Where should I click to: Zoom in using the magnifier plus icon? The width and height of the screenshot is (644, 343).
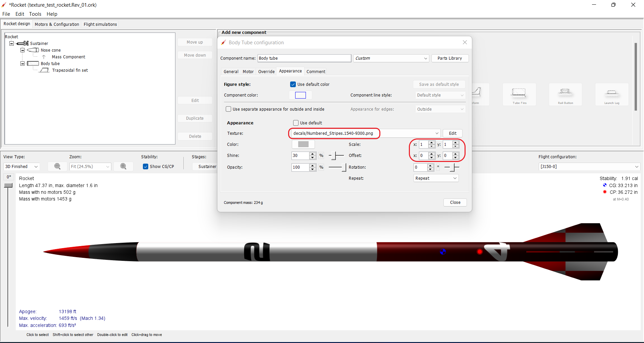point(123,166)
